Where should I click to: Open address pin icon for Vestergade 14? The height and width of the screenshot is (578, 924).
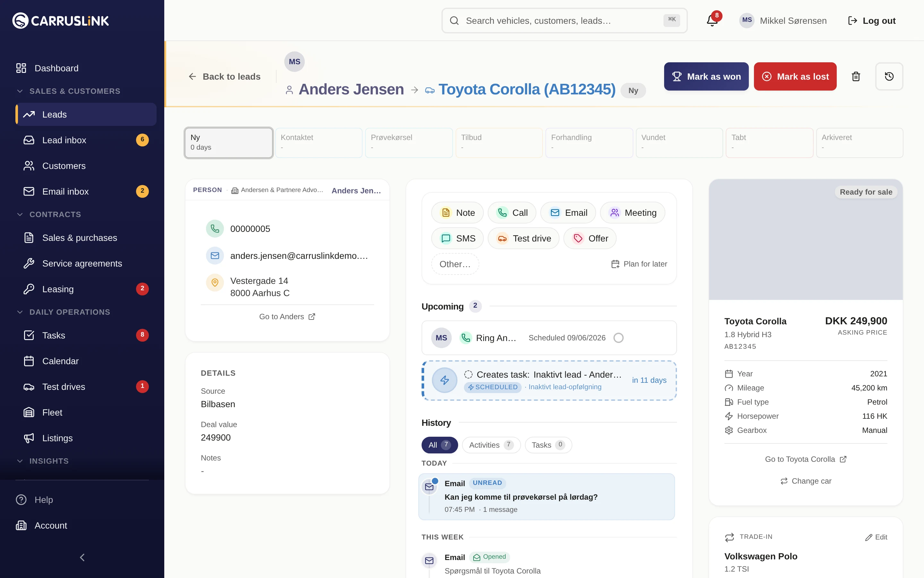215,283
